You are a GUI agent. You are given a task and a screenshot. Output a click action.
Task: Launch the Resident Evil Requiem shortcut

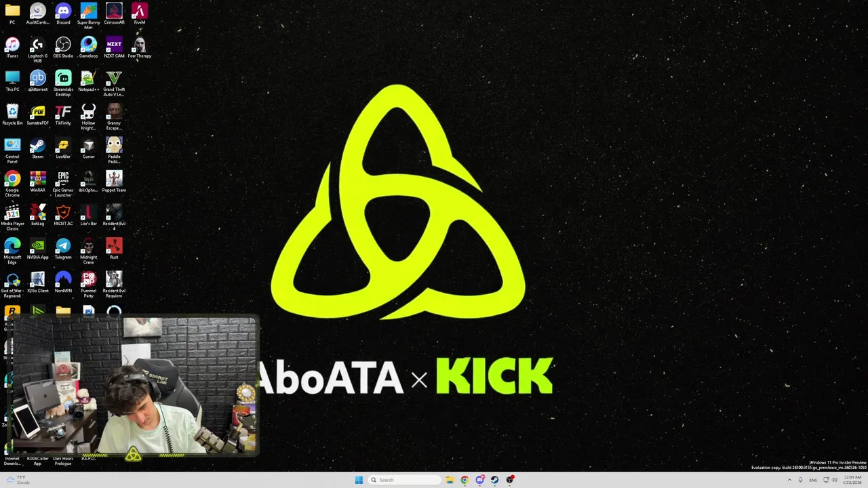pyautogui.click(x=114, y=285)
